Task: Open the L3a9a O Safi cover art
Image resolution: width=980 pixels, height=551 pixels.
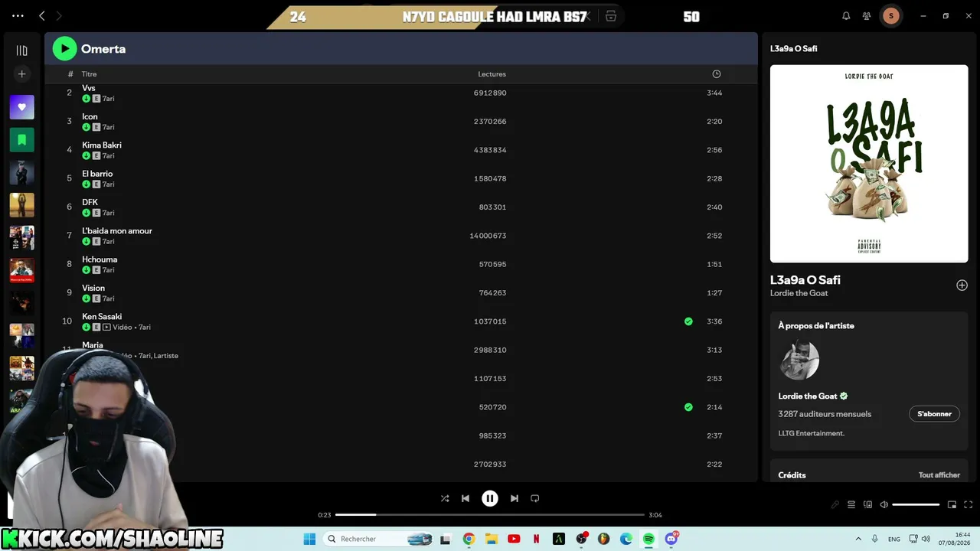Action: 869,164
